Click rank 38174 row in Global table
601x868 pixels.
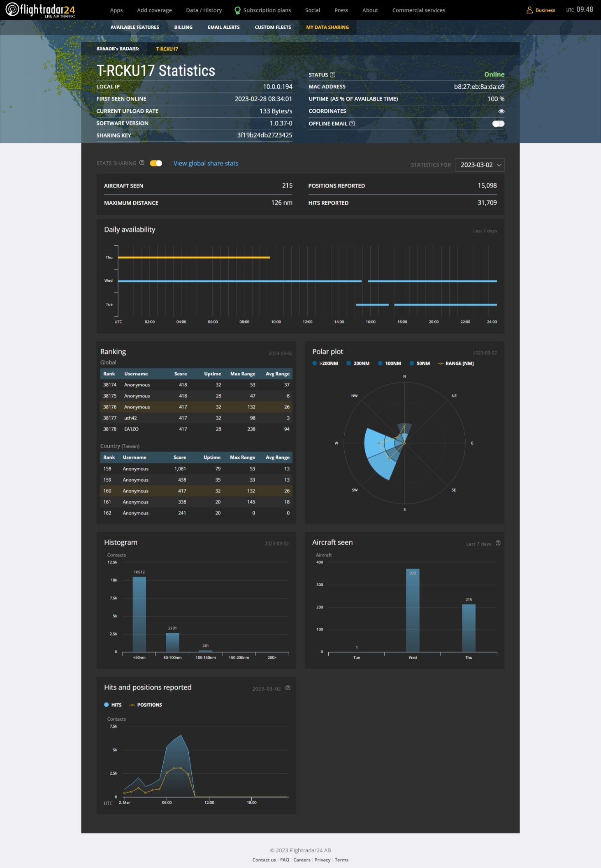196,385
